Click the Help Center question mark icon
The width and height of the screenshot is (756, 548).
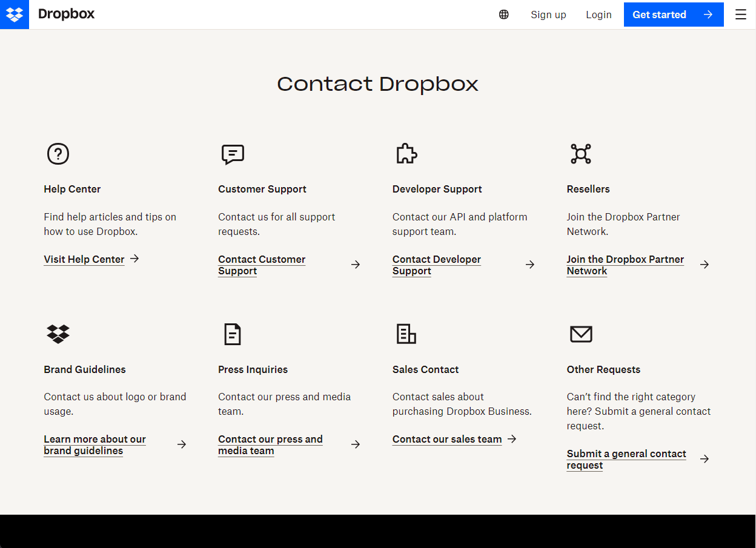pos(58,154)
